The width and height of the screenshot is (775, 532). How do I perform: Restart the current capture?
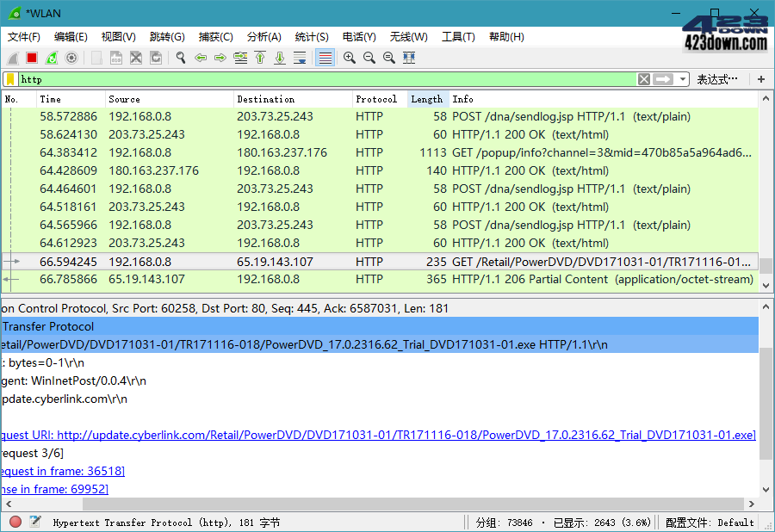coord(51,57)
